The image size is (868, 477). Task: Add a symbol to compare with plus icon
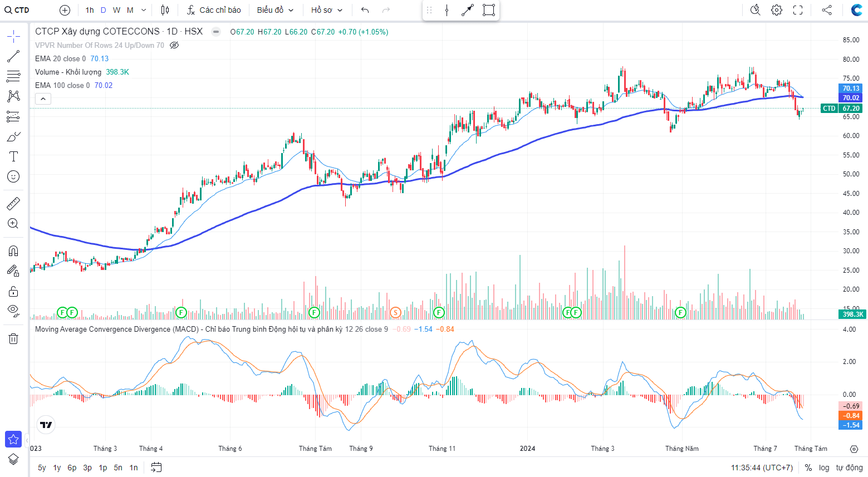[65, 10]
